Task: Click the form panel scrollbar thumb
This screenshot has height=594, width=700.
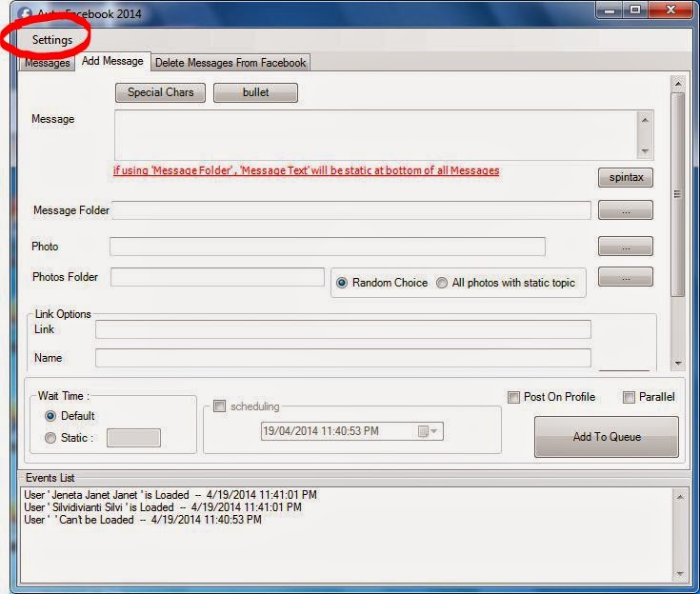Action: (x=678, y=194)
